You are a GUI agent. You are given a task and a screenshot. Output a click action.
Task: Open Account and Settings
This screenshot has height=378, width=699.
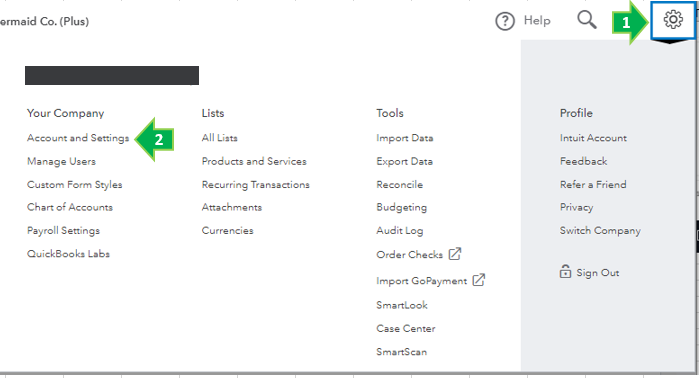78,138
